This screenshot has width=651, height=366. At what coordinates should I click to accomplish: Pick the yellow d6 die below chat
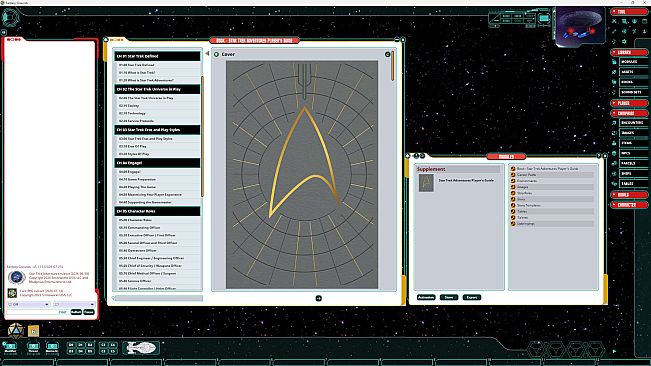tap(34, 331)
